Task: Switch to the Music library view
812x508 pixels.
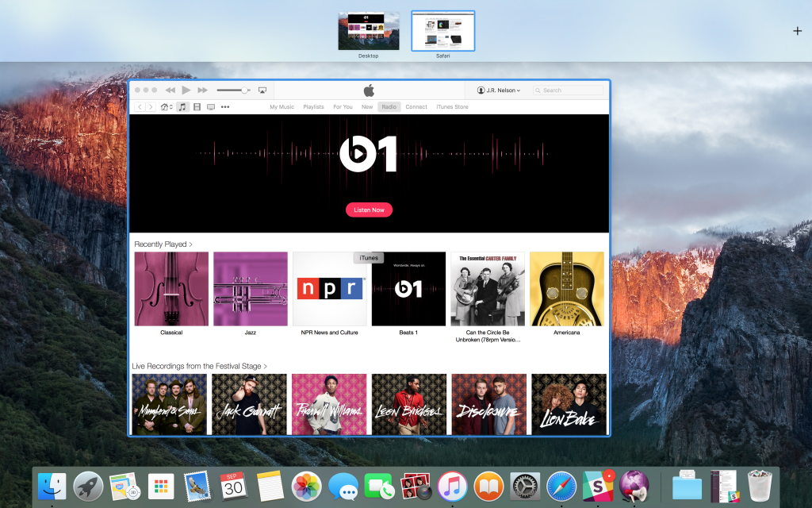Action: click(182, 107)
